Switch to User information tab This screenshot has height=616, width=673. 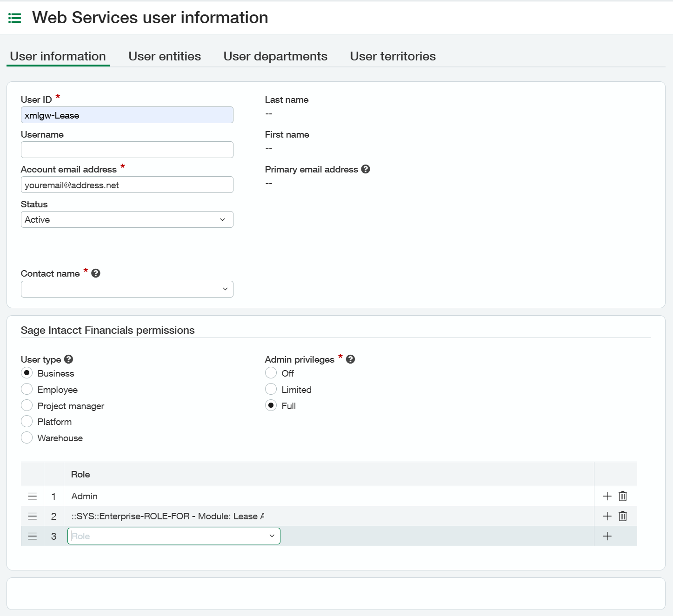coord(58,56)
